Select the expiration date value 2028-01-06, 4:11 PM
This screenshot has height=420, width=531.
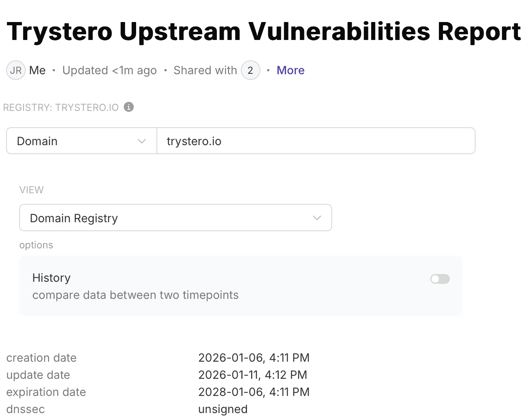click(254, 392)
